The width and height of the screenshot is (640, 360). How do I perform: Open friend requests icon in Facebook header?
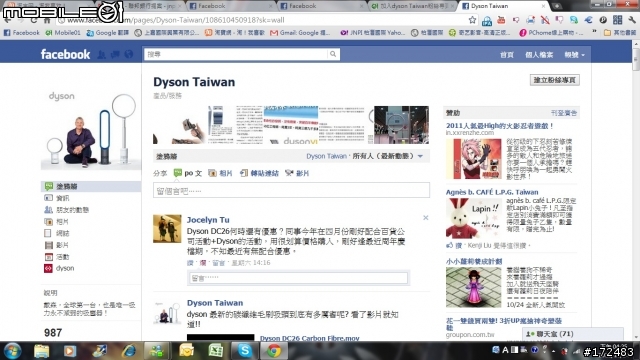(x=102, y=54)
